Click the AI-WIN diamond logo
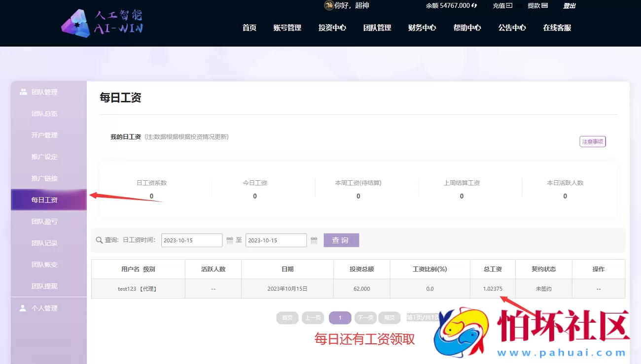The width and height of the screenshot is (641, 364). tap(76, 23)
